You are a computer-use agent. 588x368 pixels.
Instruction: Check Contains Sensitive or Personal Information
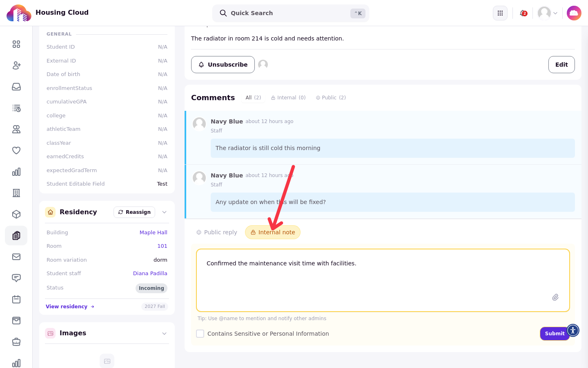[x=200, y=334]
